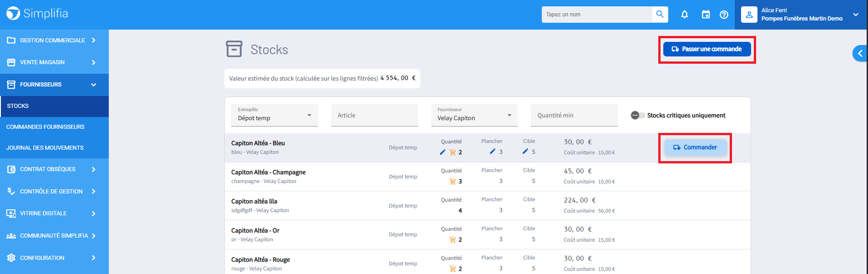868x274 pixels.
Task: Open the notifications bell
Action: [x=685, y=15]
